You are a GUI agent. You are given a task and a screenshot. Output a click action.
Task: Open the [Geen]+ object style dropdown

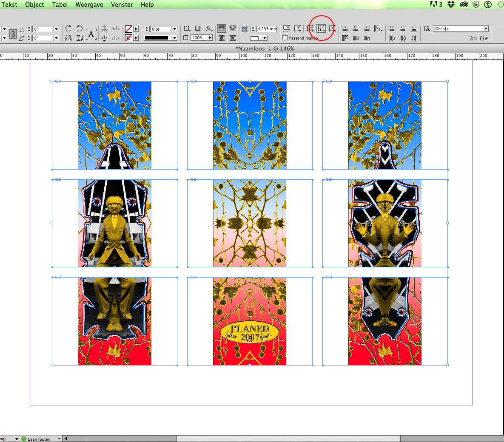pos(486,28)
